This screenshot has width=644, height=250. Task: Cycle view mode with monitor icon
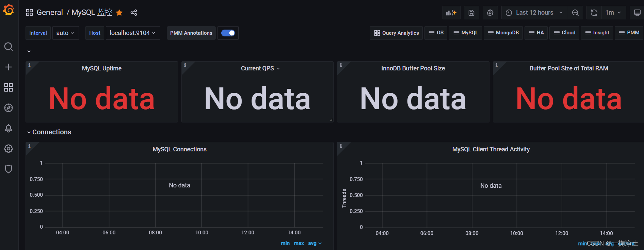(637, 13)
